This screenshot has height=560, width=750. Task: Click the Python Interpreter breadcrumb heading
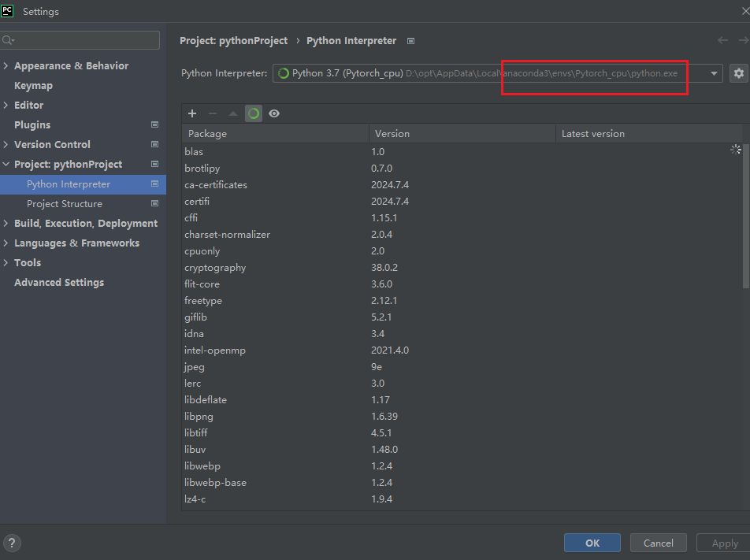click(351, 41)
